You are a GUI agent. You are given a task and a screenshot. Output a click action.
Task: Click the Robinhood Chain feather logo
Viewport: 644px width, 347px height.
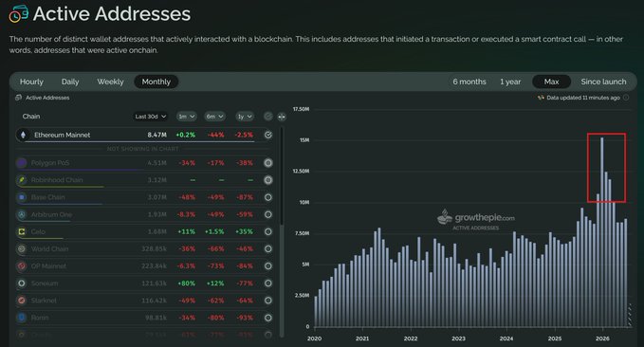pos(22,180)
